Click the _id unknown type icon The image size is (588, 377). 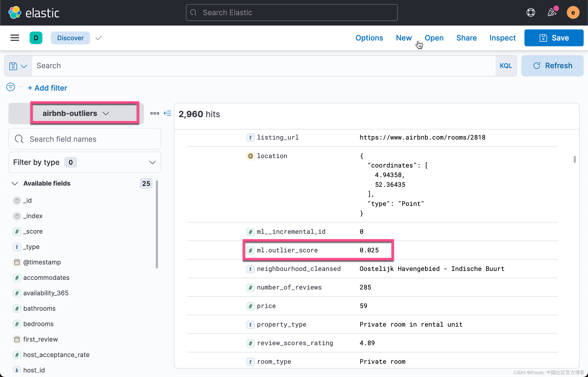click(x=17, y=201)
